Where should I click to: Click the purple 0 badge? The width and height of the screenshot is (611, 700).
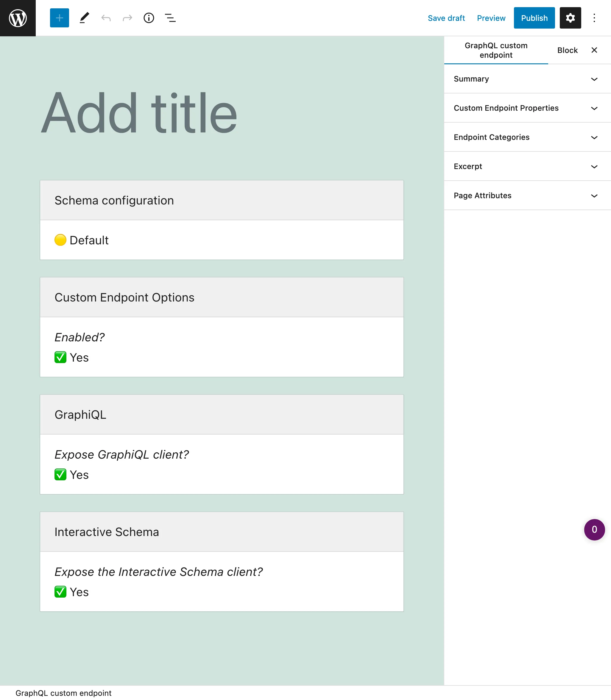[594, 529]
